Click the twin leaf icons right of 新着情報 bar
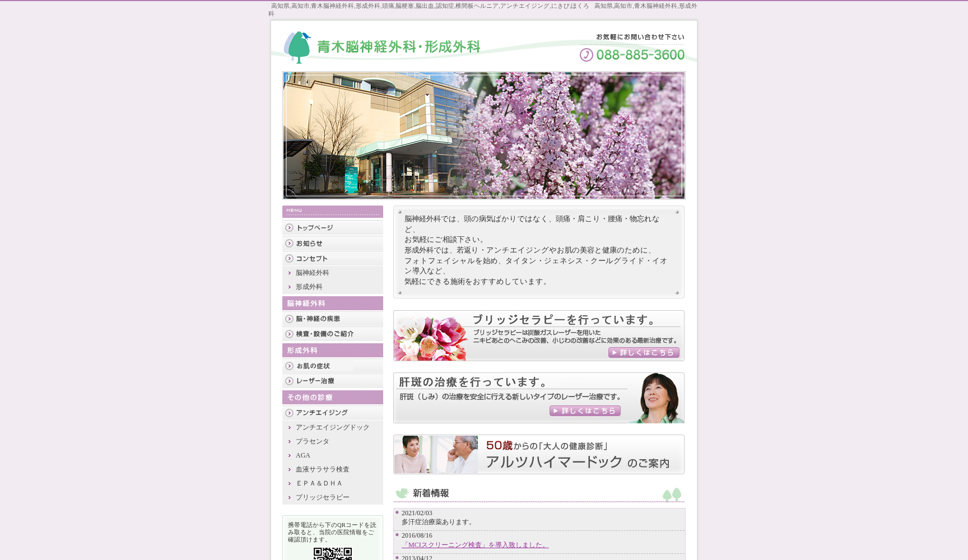Screen dimensions: 968x560 [x=673, y=493]
